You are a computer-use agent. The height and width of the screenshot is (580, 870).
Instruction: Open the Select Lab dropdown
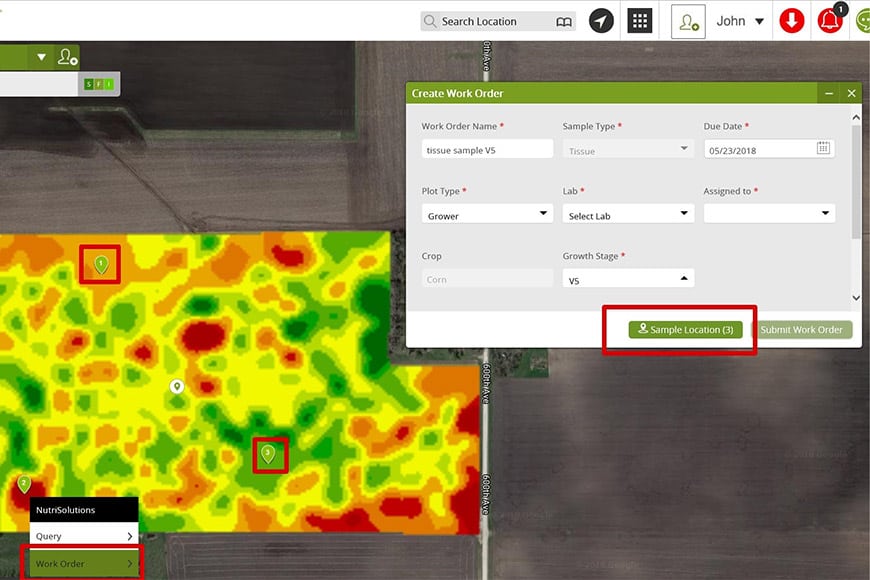coord(628,215)
